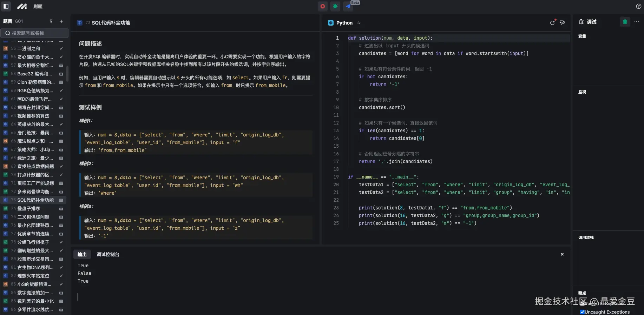Click the comment icon in the editor header

tap(562, 23)
